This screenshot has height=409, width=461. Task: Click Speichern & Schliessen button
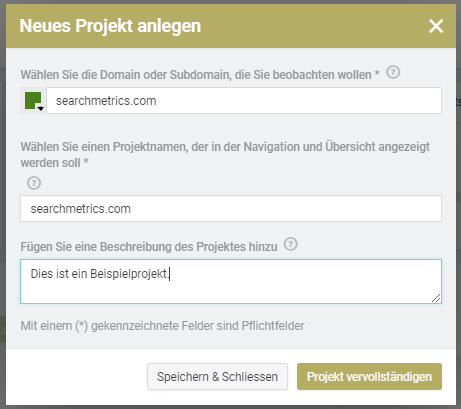(217, 377)
